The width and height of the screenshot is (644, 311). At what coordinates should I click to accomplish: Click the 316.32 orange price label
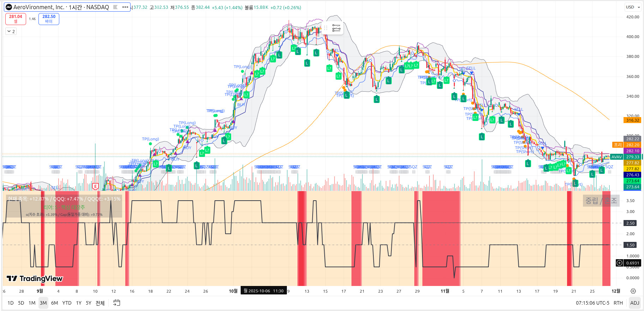(x=633, y=120)
